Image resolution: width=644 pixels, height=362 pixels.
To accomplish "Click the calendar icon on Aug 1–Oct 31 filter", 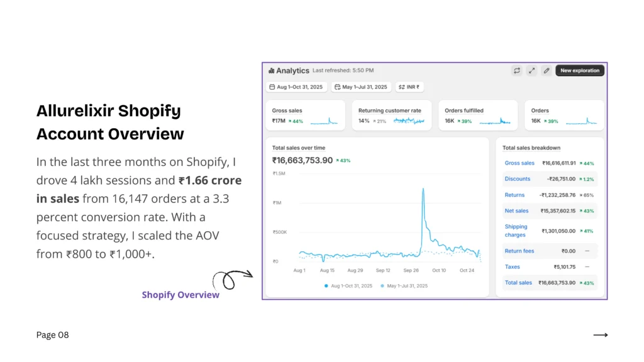I will point(272,87).
